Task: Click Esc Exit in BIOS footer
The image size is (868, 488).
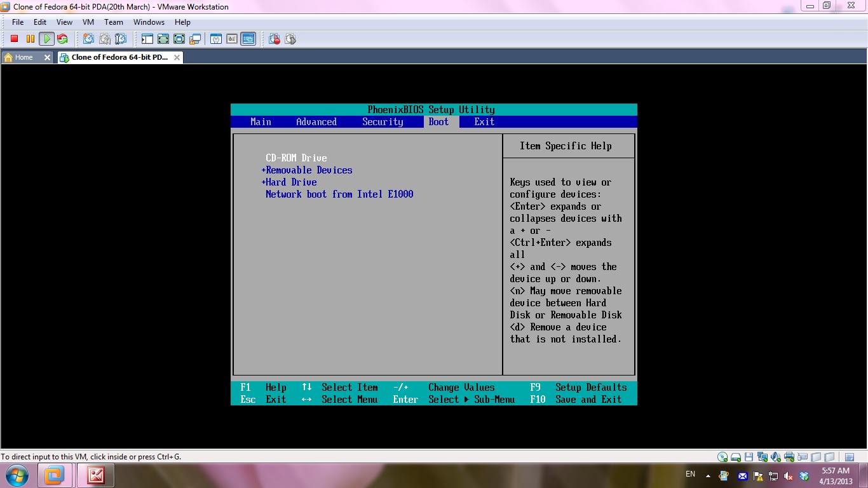Action: point(263,400)
